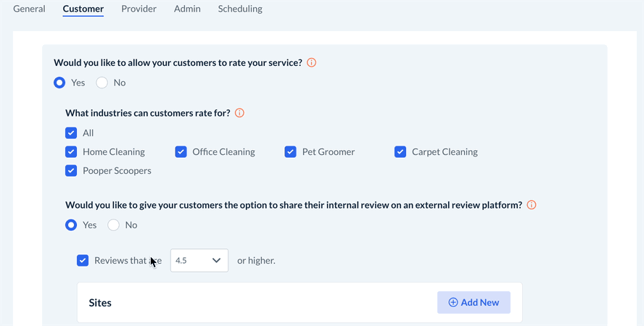Switch to the General tab

click(x=29, y=9)
